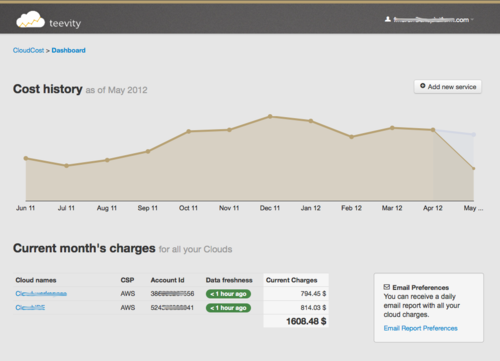Image resolution: width=500 pixels, height=361 pixels.
Task: Open the CloudCost breadcrumb link
Action: [28, 50]
